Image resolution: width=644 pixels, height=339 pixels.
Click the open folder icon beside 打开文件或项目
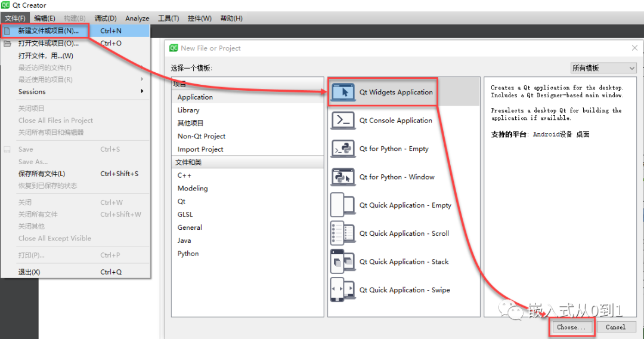7,43
